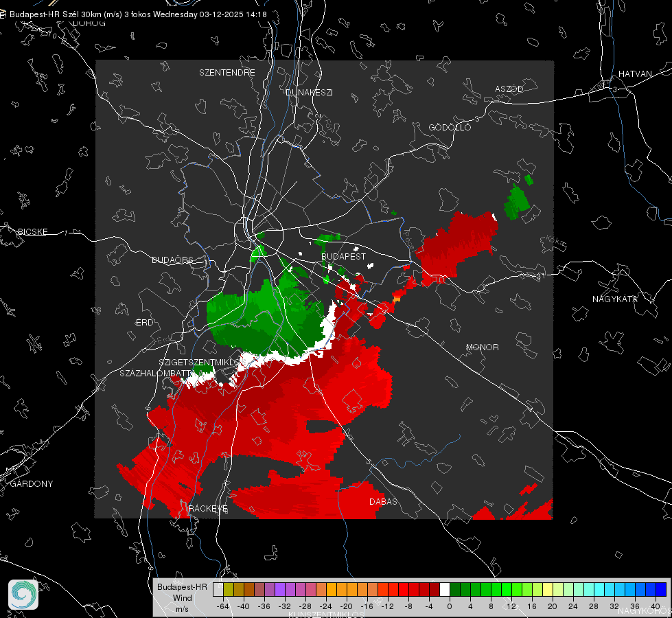
Task: Click the MONOR town label
Action: 482,347
